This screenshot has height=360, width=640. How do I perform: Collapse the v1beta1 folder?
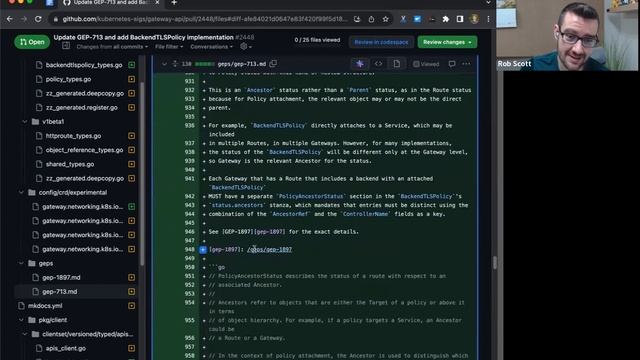(x=24, y=122)
